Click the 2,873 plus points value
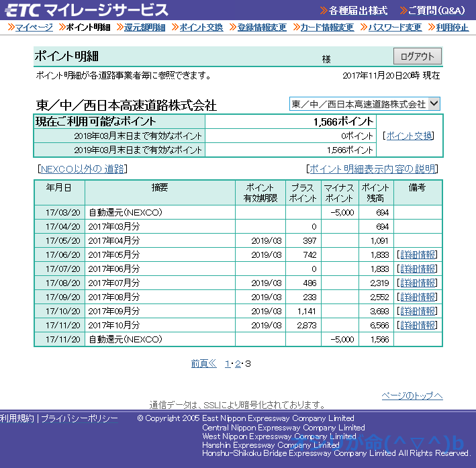476x468 pixels. [307, 325]
